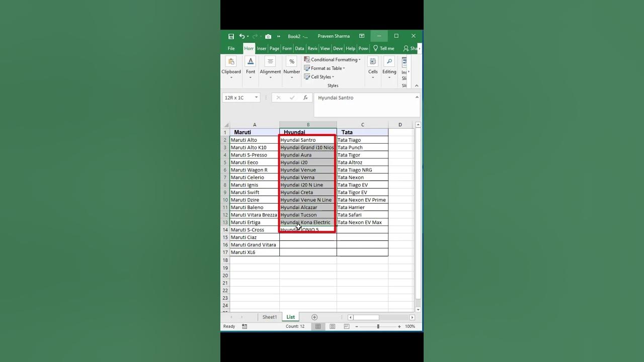Click the zoom slider handle
This screenshot has height=362, width=644.
pyautogui.click(x=378, y=326)
